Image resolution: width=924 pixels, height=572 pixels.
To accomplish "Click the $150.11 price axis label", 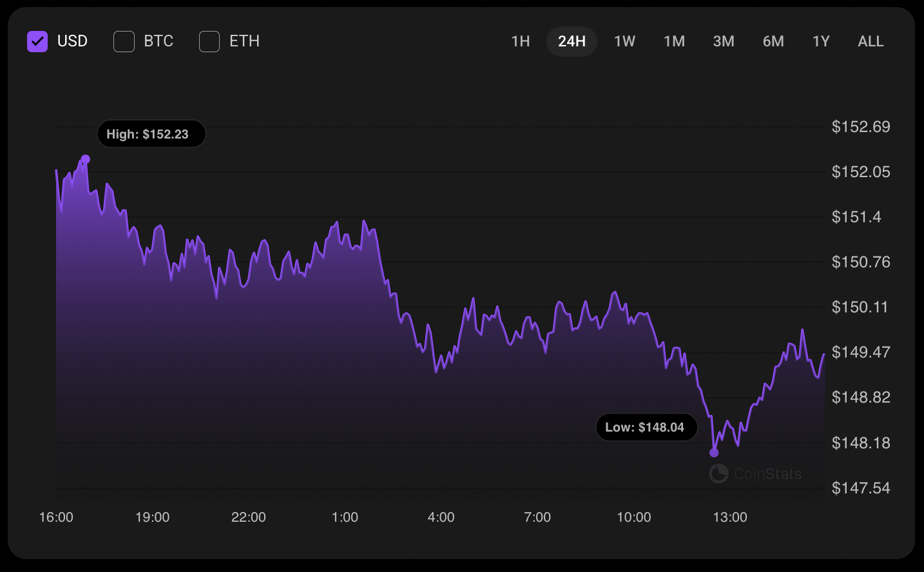I will pos(860,307).
